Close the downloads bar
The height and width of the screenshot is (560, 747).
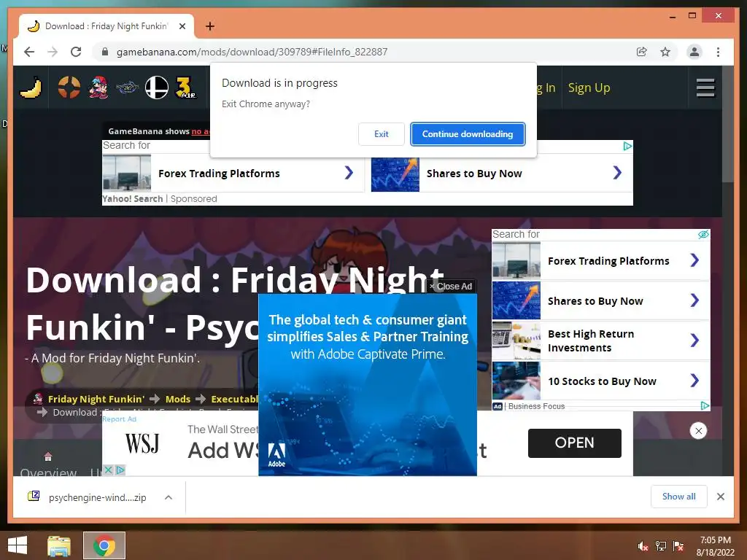pos(720,497)
